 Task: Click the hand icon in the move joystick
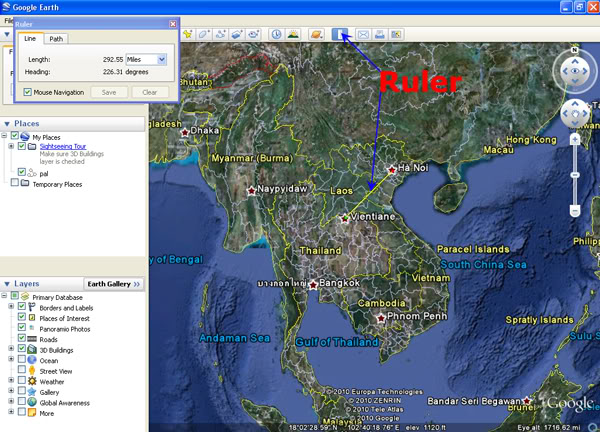(575, 114)
